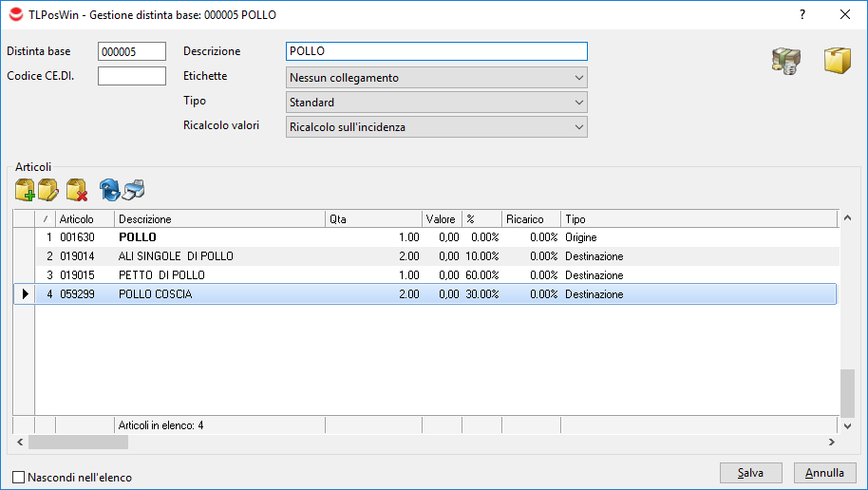Click the edit article icon with pencil
868x490 pixels.
[49, 190]
